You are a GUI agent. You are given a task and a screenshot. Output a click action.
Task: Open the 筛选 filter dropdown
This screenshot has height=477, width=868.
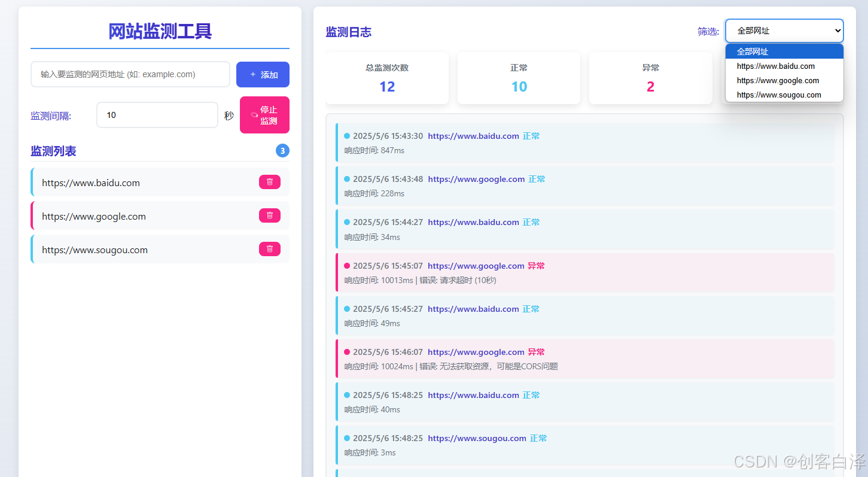click(x=784, y=31)
